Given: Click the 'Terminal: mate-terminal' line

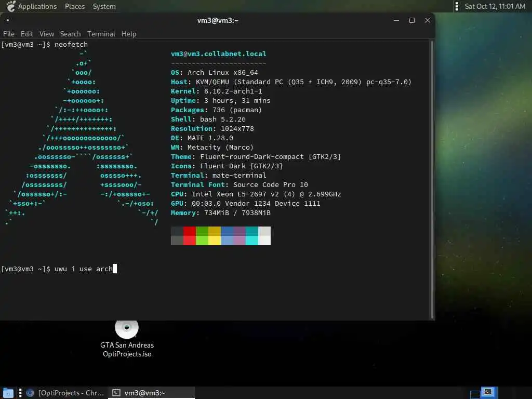Looking at the screenshot, I should [219, 175].
